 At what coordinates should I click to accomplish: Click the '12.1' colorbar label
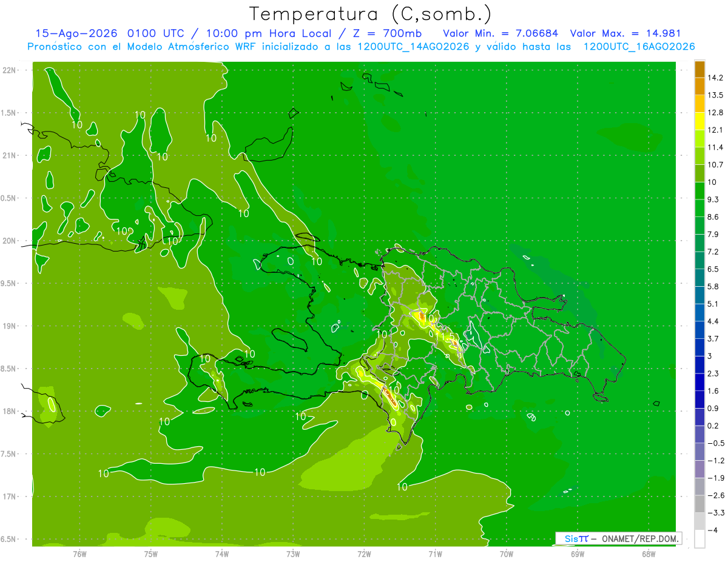point(715,130)
